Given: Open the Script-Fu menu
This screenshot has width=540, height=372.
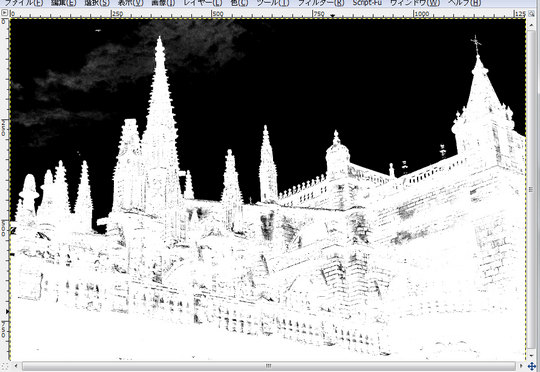Looking at the screenshot, I should point(367,3).
